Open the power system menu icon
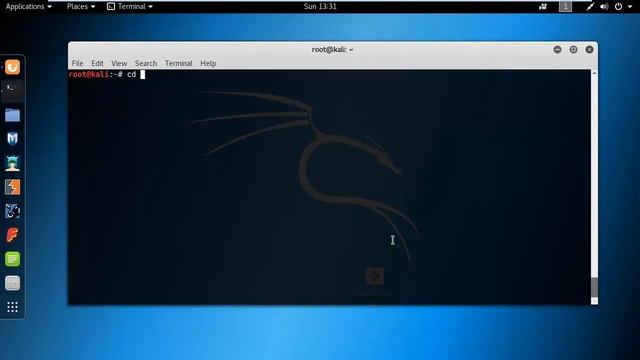 point(618,7)
